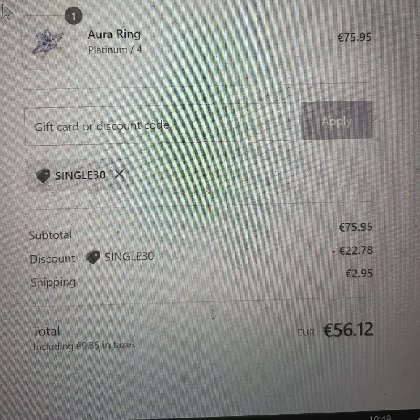Click the applied SINGLE30 code label
420x420 pixels.
coord(80,175)
